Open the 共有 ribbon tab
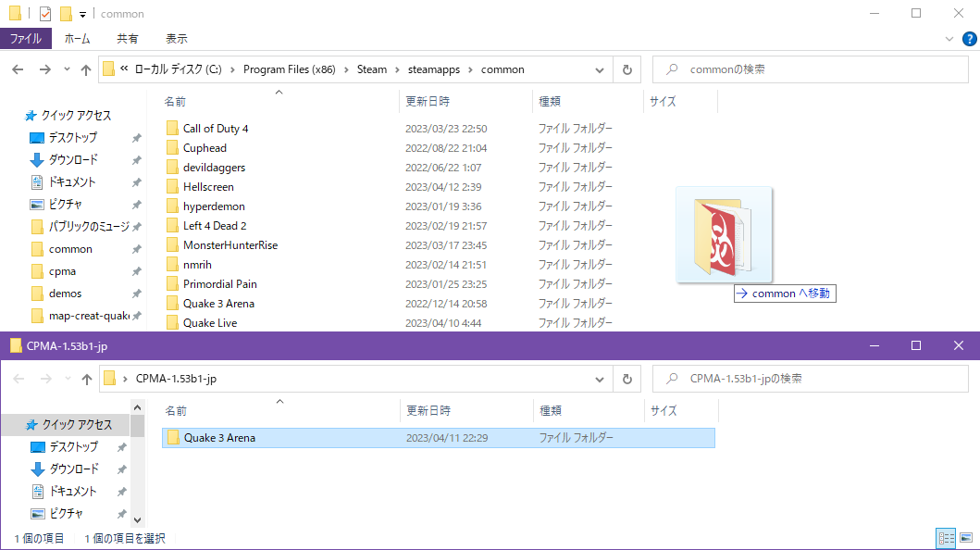 pos(127,39)
